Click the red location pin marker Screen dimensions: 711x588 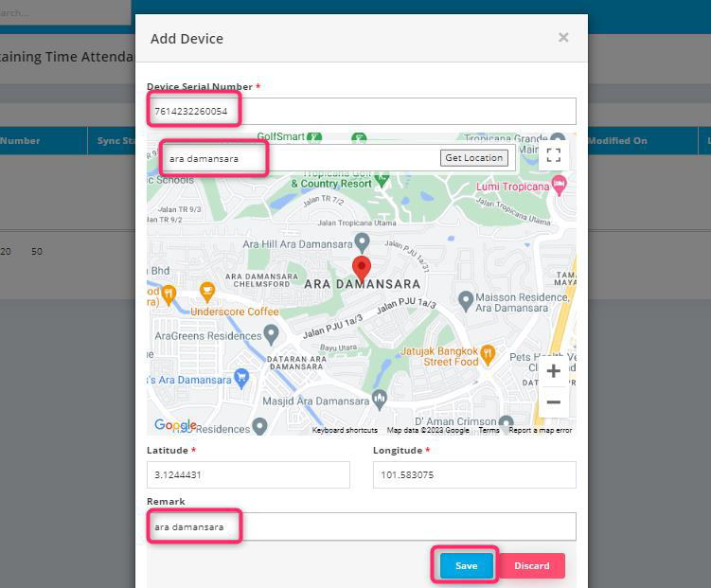click(362, 268)
